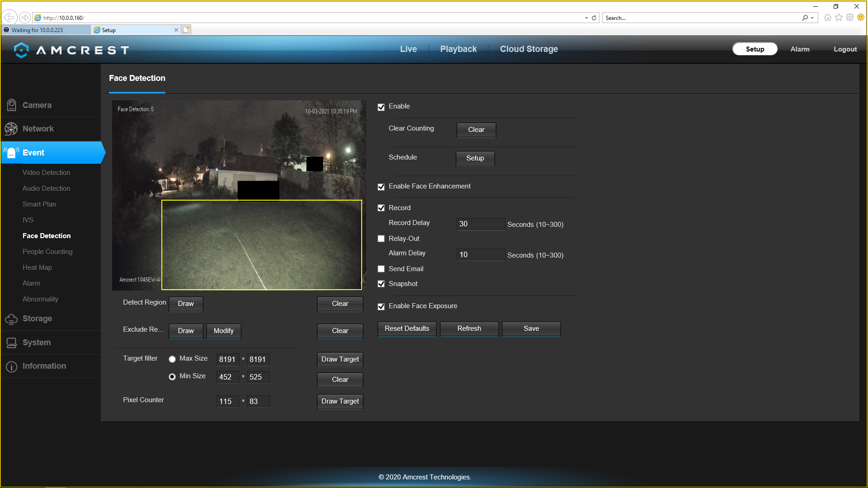Open People Counting settings
The height and width of the screenshot is (488, 868).
pos(47,252)
